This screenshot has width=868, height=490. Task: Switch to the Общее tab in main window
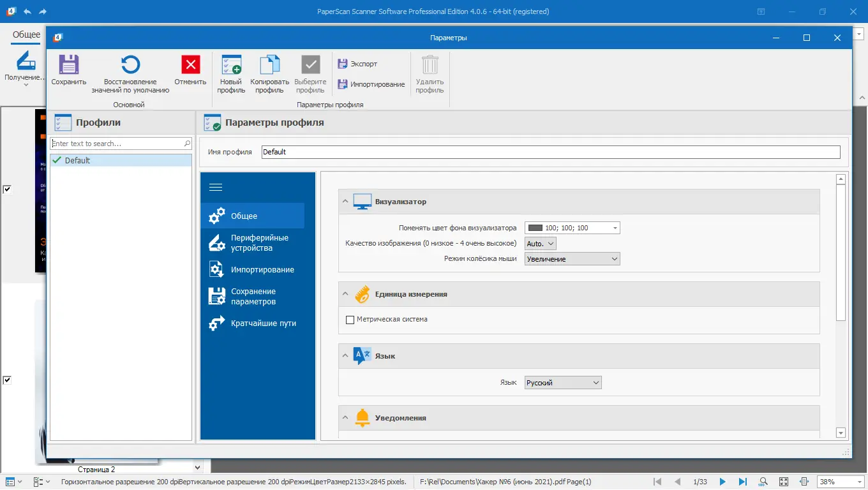[26, 34]
